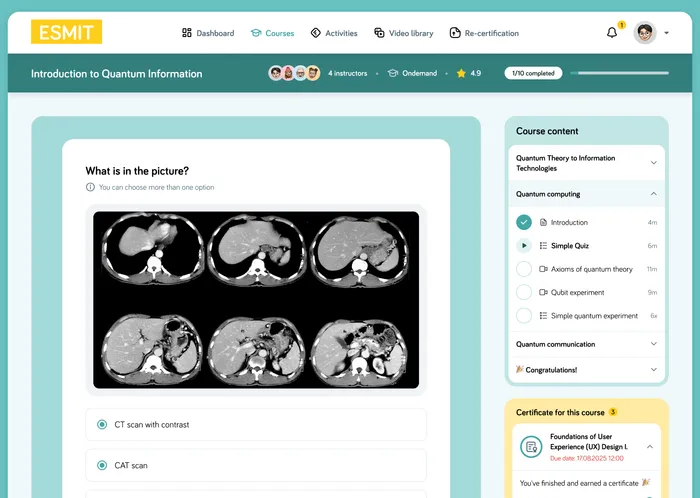The image size is (700, 498).
Task: Open notifications bell
Action: coord(612,33)
